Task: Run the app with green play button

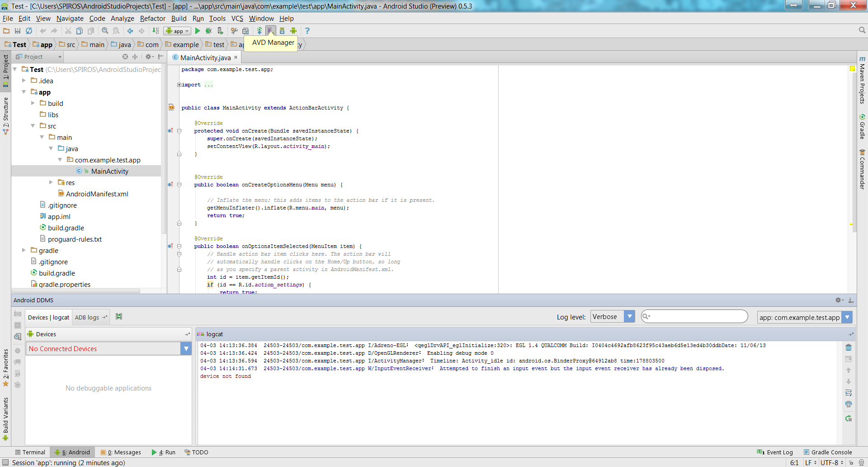Action: pyautogui.click(x=198, y=31)
